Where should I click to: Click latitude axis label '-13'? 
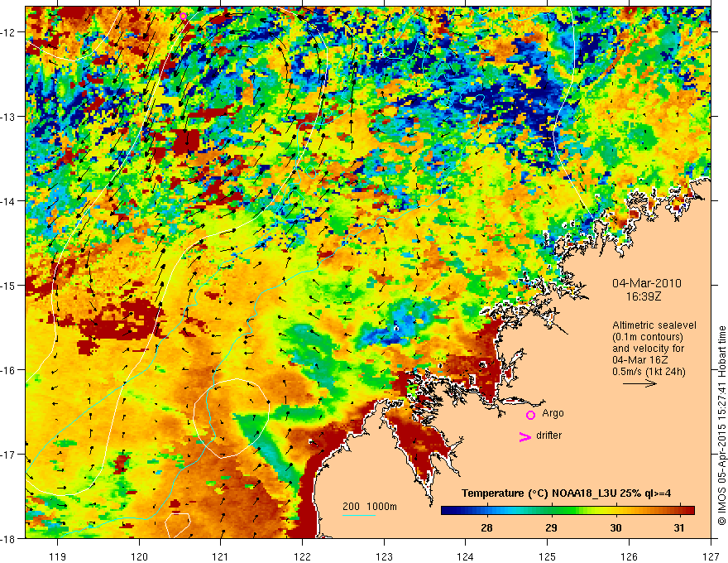click(x=9, y=117)
